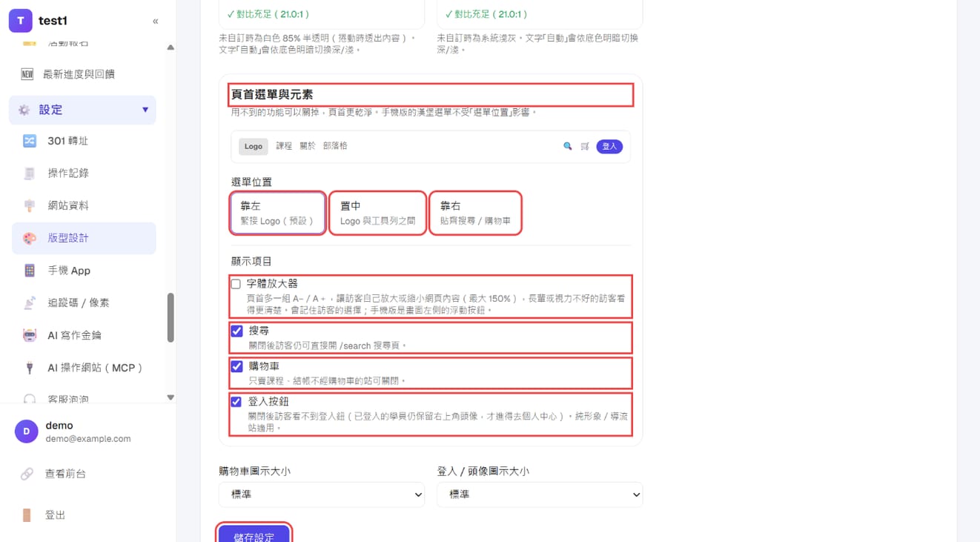Enable the 字體放大器 checkbox
980x542 pixels.
236,284
